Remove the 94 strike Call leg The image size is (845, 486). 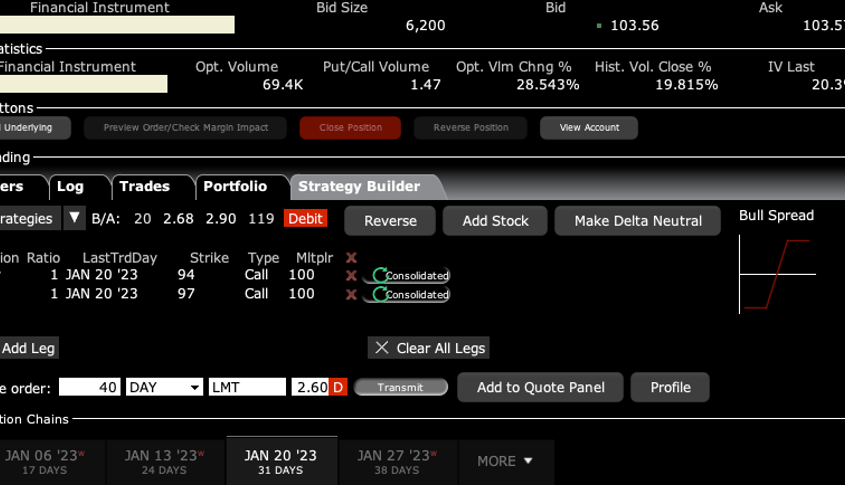pyautogui.click(x=351, y=275)
